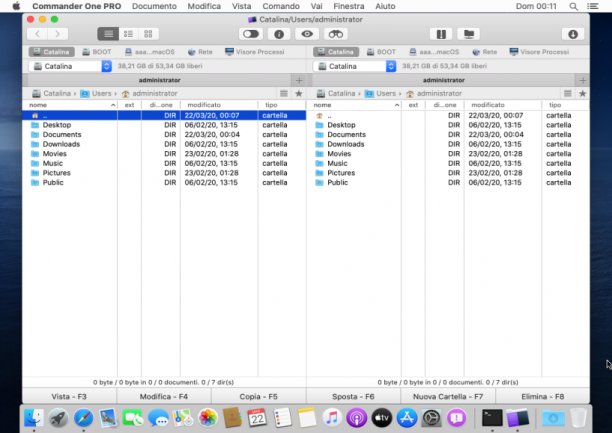612x433 pixels.
Task: Select aaa...macOS drive in left panel
Action: pyautogui.click(x=149, y=52)
